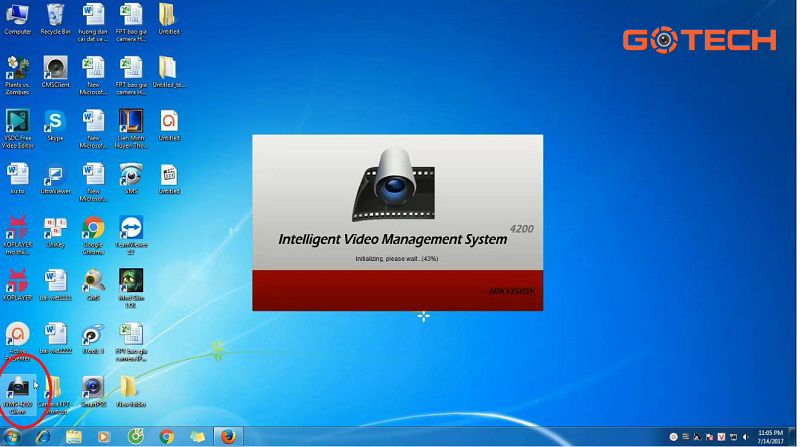Launch Google Chrome from the desktop

(93, 229)
